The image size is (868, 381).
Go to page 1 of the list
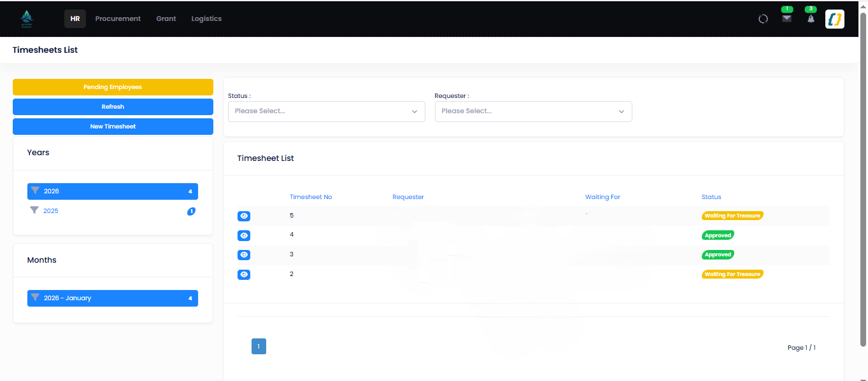point(259,347)
